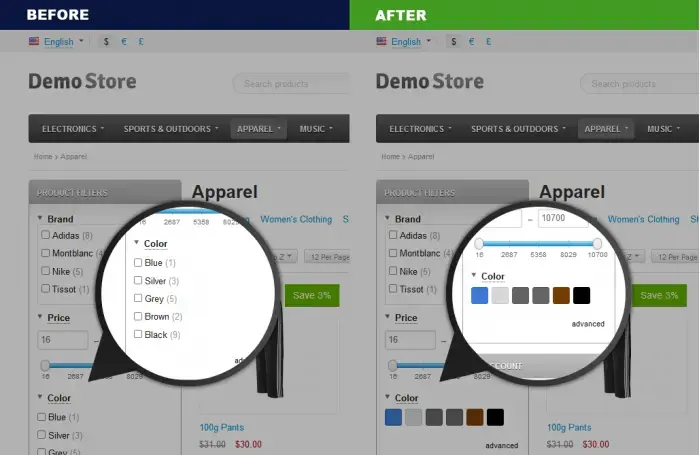Open the 100g Pants product link
This screenshot has height=455, width=700.
(223, 427)
